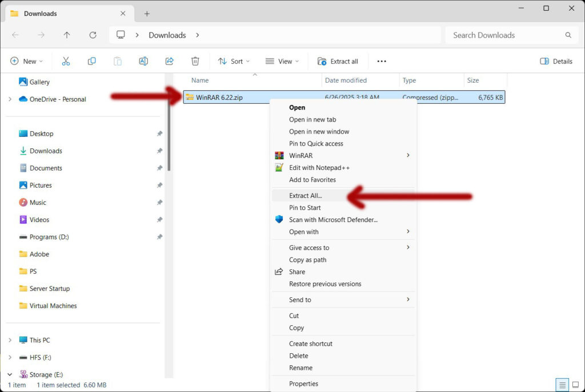The image size is (585, 392).
Task: Click the Cut scissors icon in toolbar
Action: click(66, 61)
